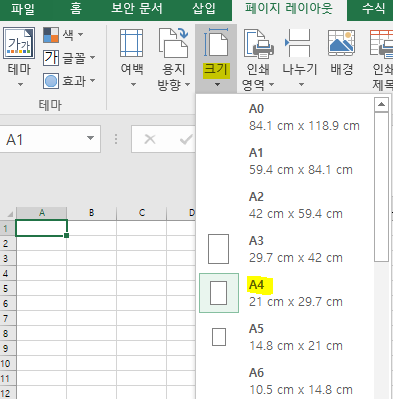Click cell A1 in the worksheet

point(42,228)
